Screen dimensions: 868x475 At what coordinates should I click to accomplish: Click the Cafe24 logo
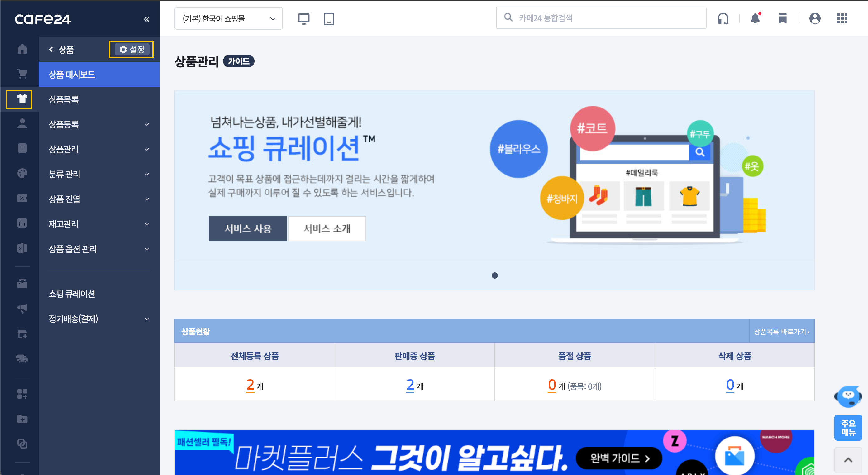click(43, 19)
